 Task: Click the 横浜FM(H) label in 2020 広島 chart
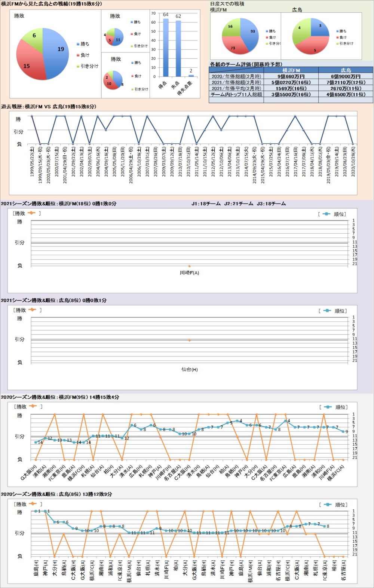(250, 571)
